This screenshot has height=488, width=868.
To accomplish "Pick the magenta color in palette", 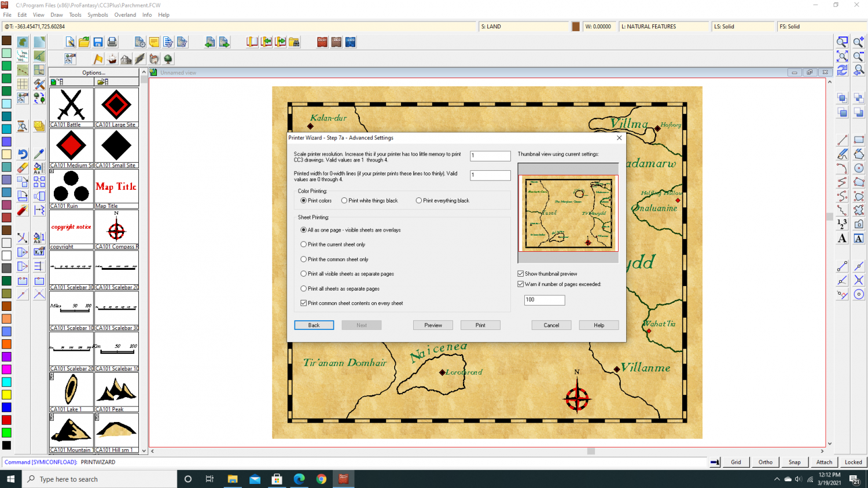I will (6, 369).
